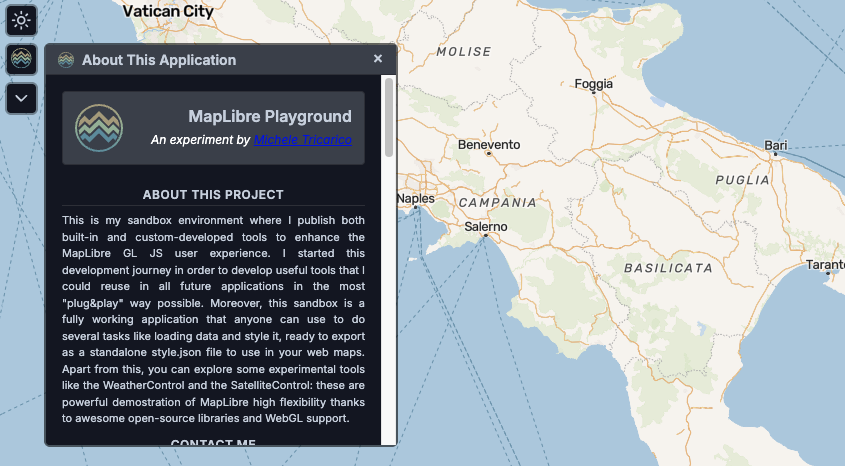Click the About This Application title text
Viewport: 845px width, 466px height.
(x=159, y=60)
